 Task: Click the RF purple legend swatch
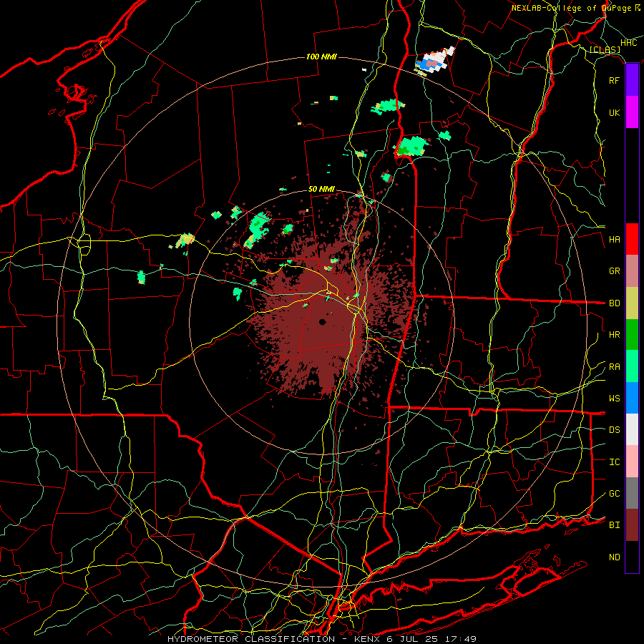[632, 80]
